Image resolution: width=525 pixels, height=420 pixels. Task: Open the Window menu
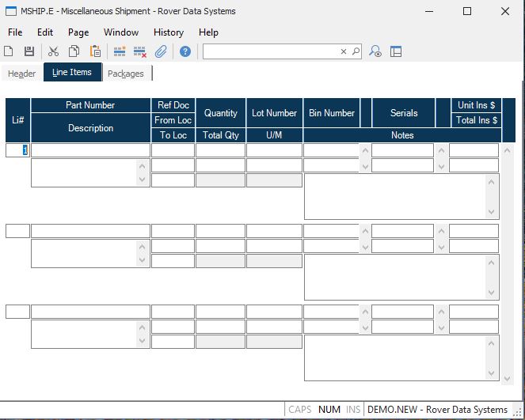(x=121, y=32)
